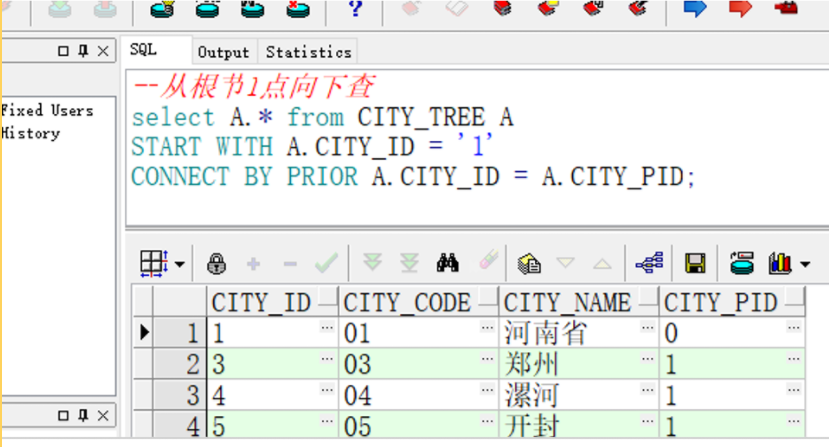Pin the lower left panel
Viewport: 829px width, 447px height.
(82, 415)
